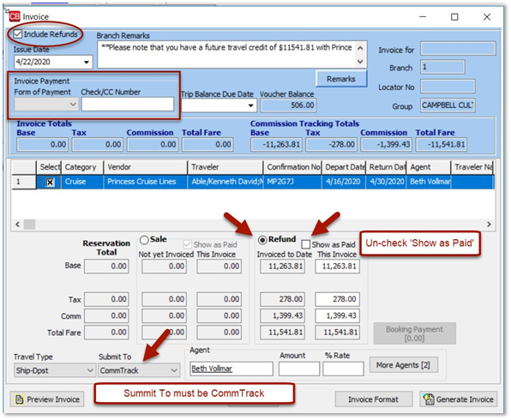Open More Agents [2] dialog
Viewport: 511px width, 420px height.
(x=404, y=365)
